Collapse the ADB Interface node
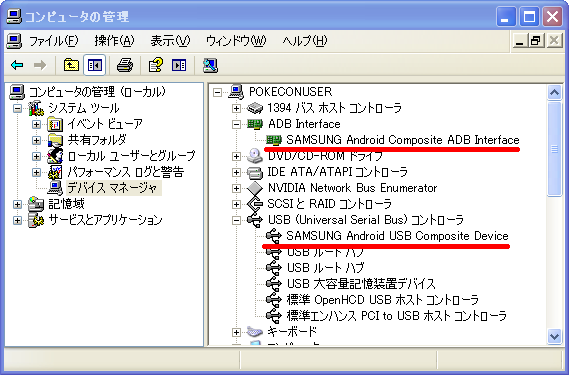This screenshot has width=569, height=375. [x=236, y=124]
